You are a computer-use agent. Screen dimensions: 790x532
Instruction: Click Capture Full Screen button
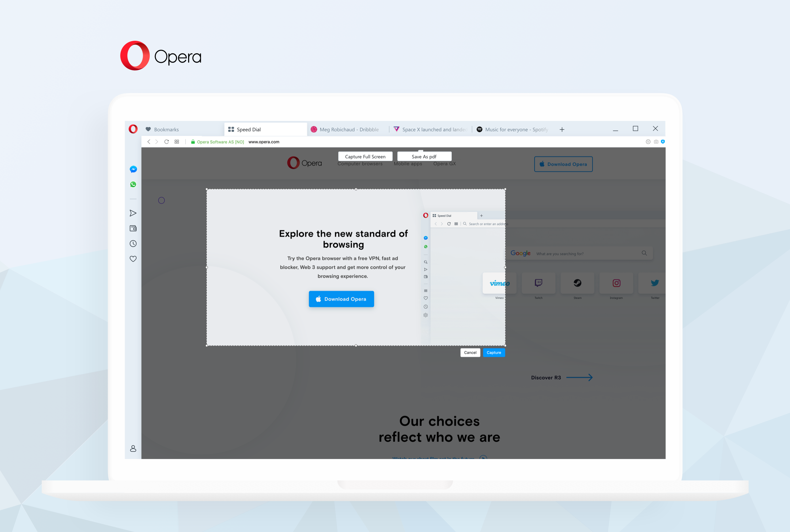[x=365, y=156]
